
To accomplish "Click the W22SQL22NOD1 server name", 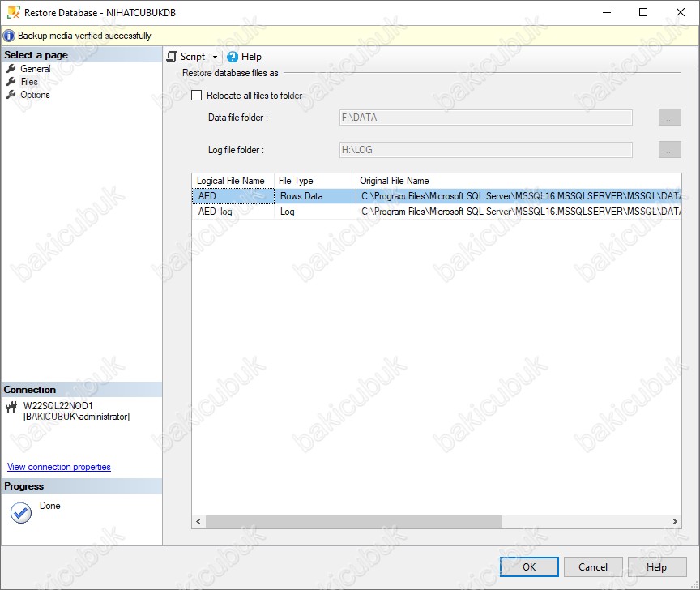I will coord(58,406).
